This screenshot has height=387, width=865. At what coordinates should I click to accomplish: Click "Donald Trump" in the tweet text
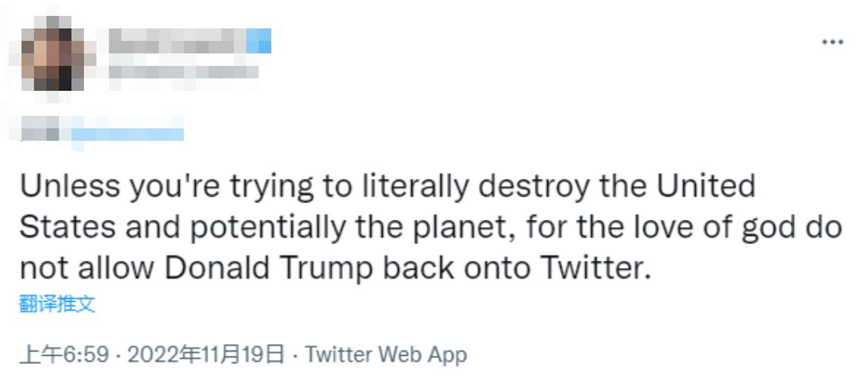click(x=268, y=268)
